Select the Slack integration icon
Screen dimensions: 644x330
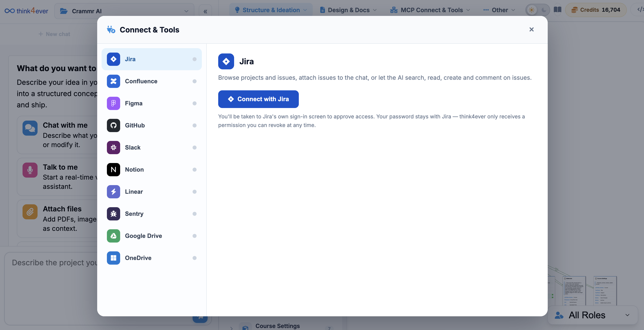click(113, 148)
